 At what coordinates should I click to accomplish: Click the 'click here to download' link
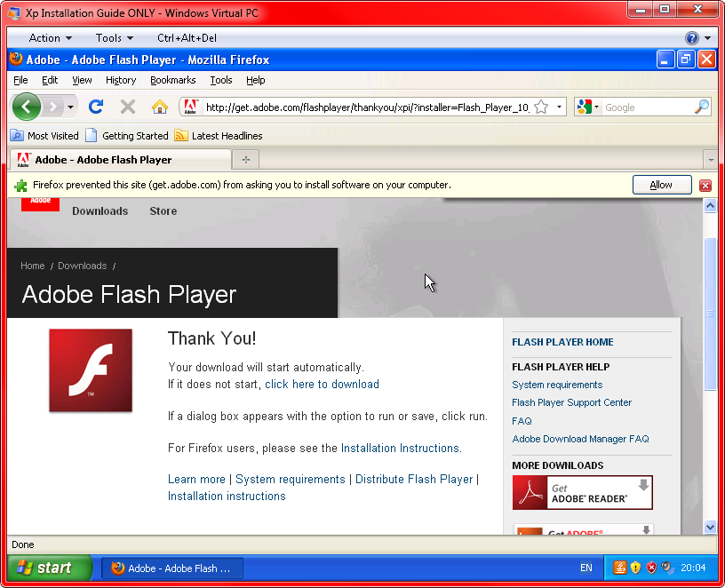[322, 384]
